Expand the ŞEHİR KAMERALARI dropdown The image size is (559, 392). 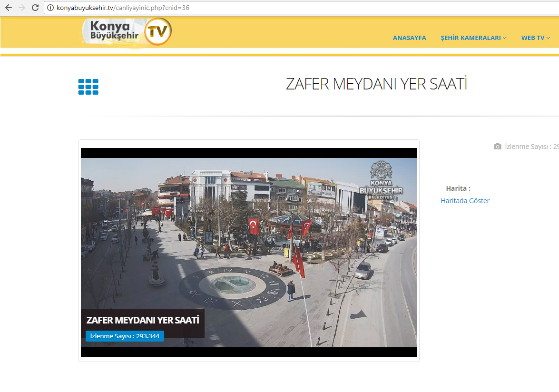pyautogui.click(x=473, y=38)
